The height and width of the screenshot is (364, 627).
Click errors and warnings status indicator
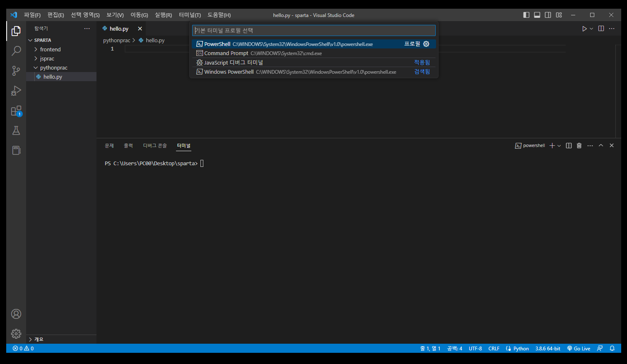click(x=23, y=349)
